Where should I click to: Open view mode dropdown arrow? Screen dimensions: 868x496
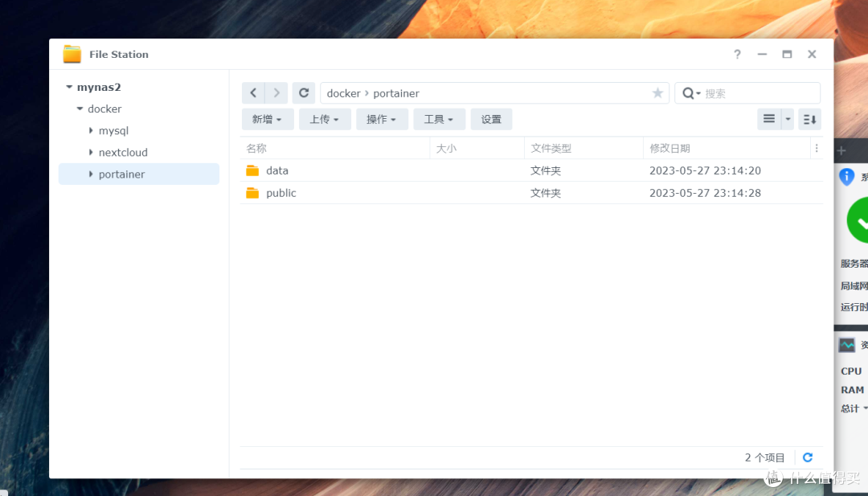788,119
